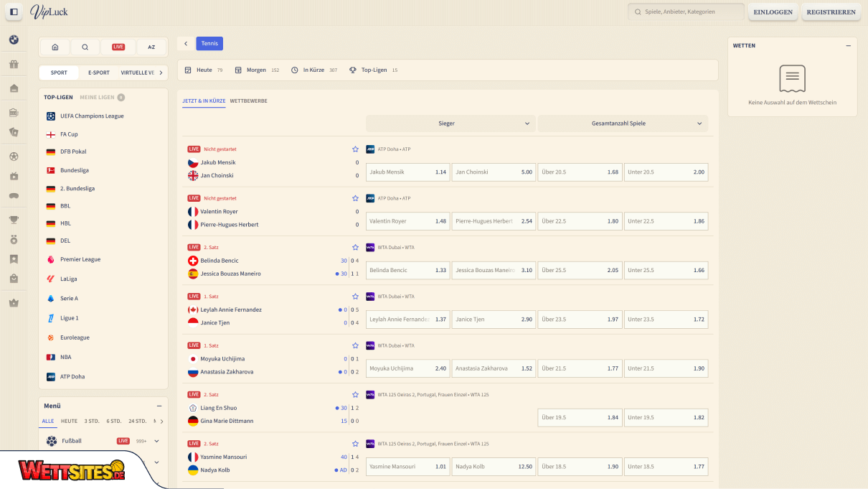Go back using the arrow beside Tennis
This screenshot has height=489, width=868.
tap(186, 44)
